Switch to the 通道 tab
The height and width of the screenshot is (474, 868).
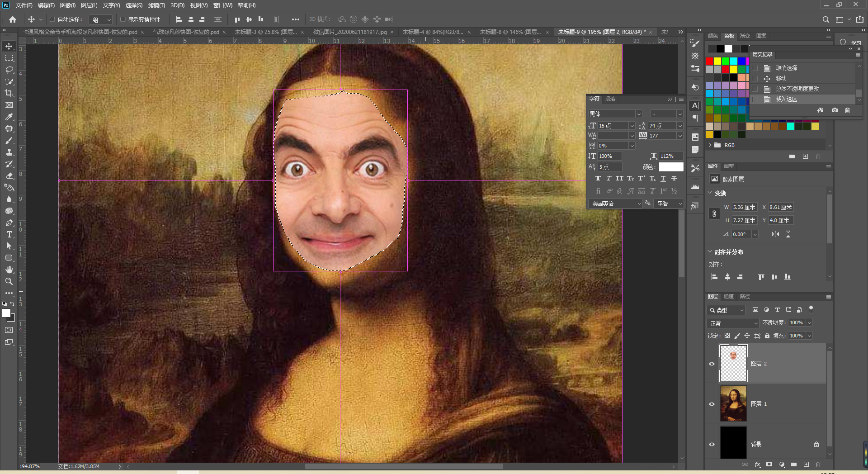coord(728,296)
